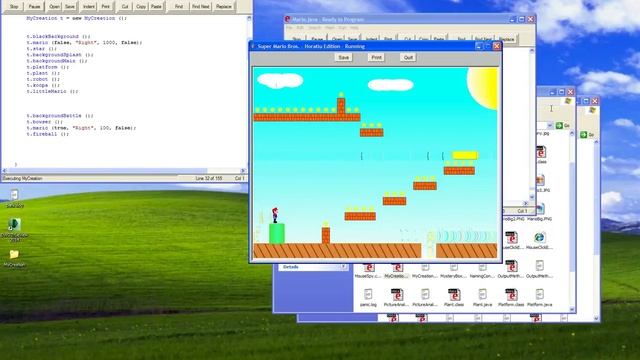Click left editor horizontal scrollbar left arrow
The width and height of the screenshot is (640, 360).
pos(4,171)
